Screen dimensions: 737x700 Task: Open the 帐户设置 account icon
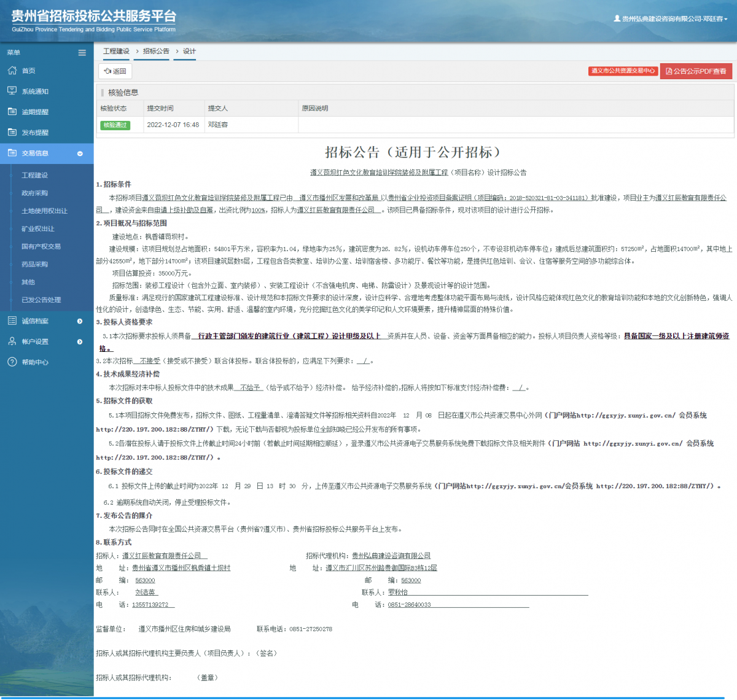pyautogui.click(x=12, y=341)
